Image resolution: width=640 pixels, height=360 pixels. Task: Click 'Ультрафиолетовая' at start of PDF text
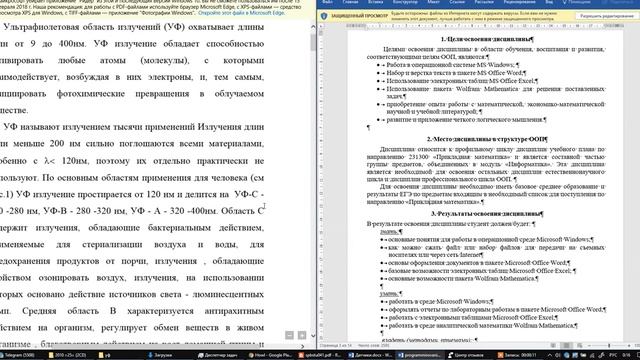(41, 27)
